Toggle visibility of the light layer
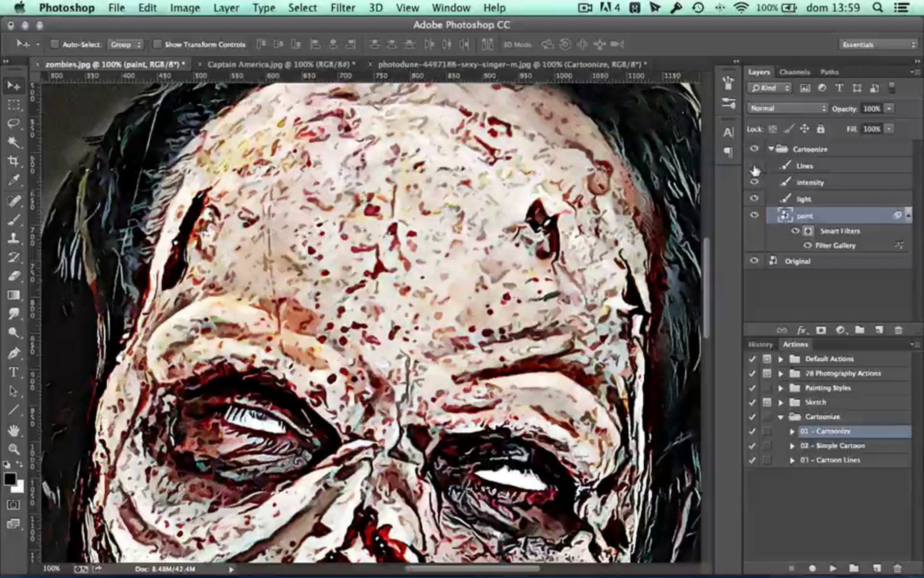The width and height of the screenshot is (924, 578). pyautogui.click(x=754, y=198)
